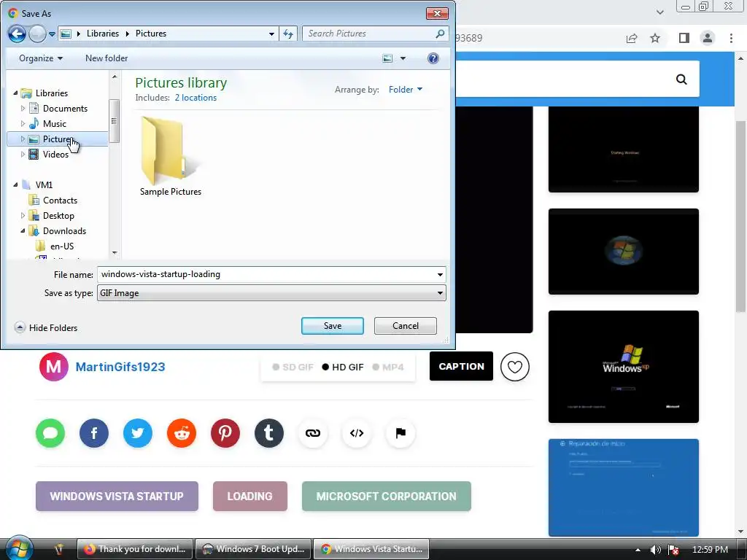The height and width of the screenshot is (560, 747).
Task: Go back using the Save As back arrow
Action: click(17, 34)
